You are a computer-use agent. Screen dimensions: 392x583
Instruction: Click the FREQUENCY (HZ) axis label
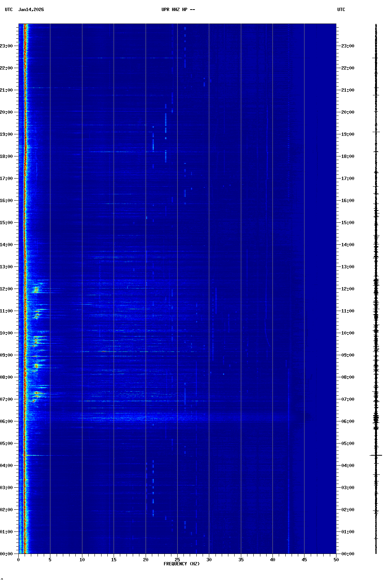181,564
